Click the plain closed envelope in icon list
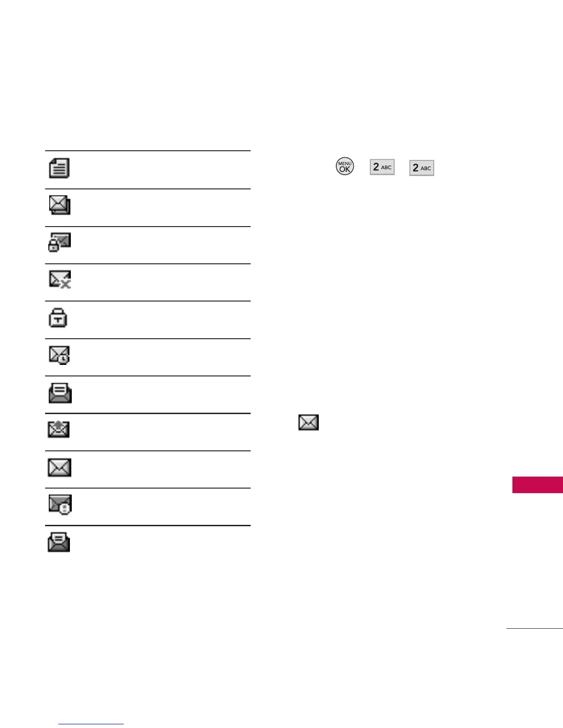Viewport: 563px width, 728px height. coord(60,467)
